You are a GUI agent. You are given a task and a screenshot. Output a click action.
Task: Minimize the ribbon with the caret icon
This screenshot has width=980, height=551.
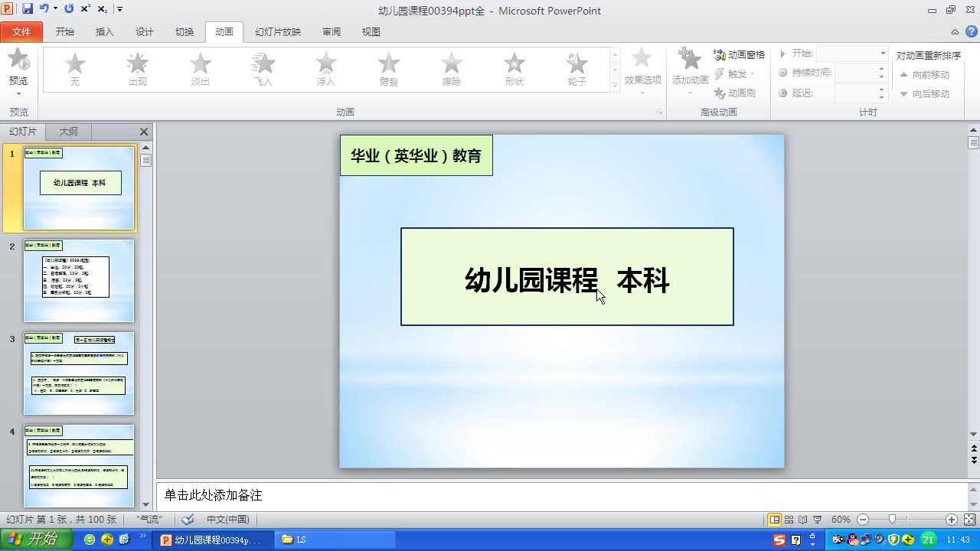[x=955, y=32]
